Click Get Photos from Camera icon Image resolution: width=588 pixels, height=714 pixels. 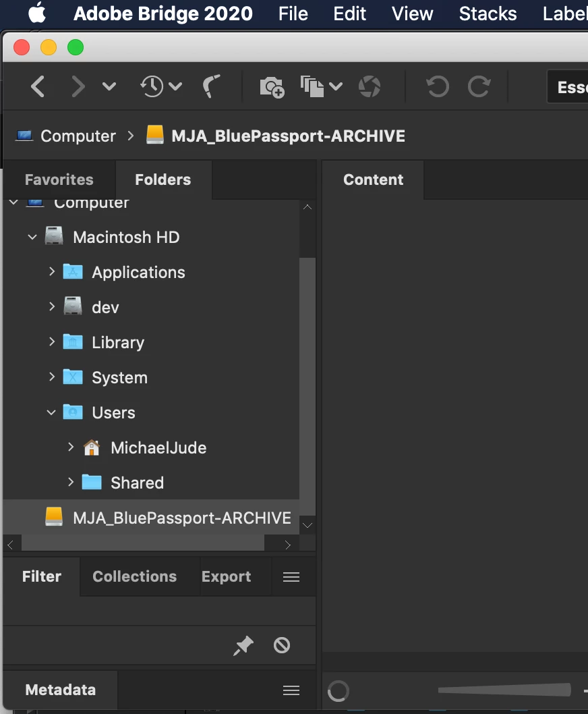(x=272, y=86)
